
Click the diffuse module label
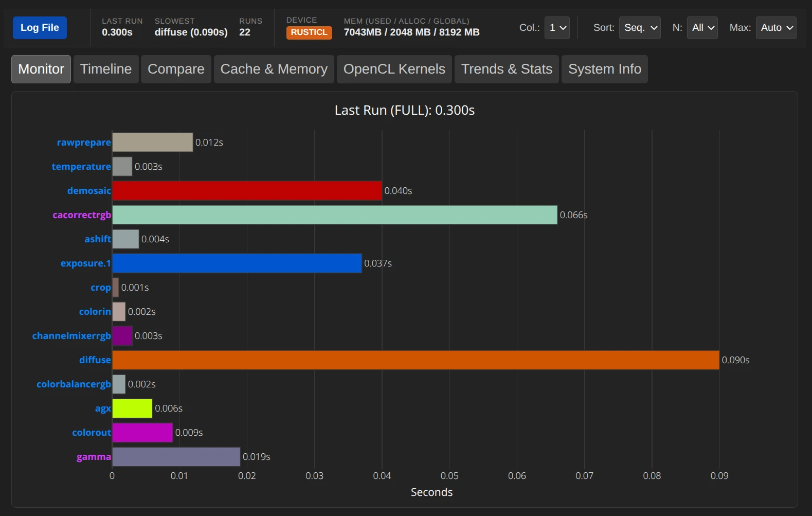pos(95,360)
